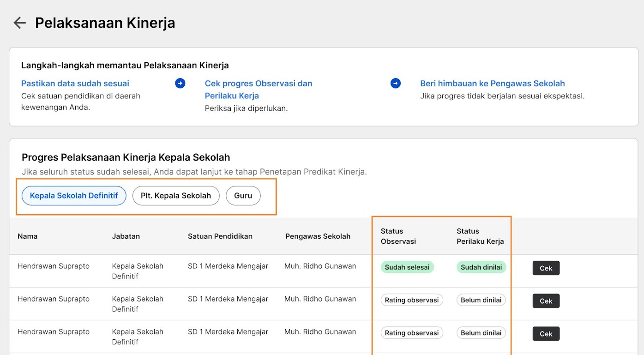
Task: Open 'Beri himbauan ke Pengawas Sekolah' link
Action: pos(493,84)
